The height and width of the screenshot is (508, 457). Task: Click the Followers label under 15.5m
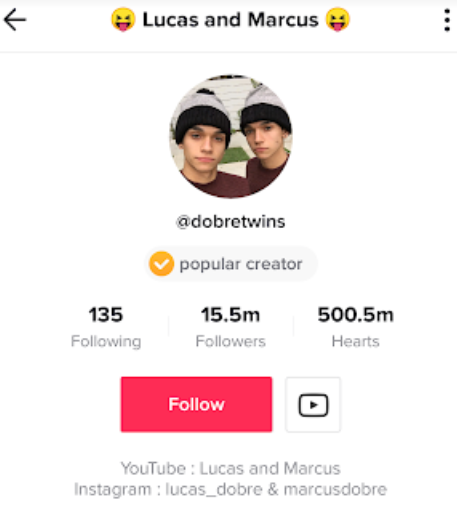(231, 341)
